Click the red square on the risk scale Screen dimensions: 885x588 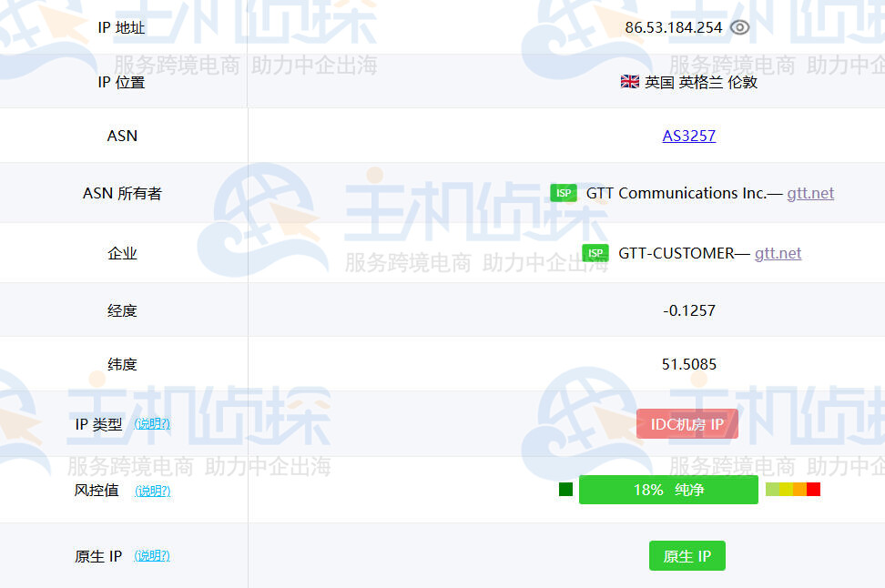(815, 489)
